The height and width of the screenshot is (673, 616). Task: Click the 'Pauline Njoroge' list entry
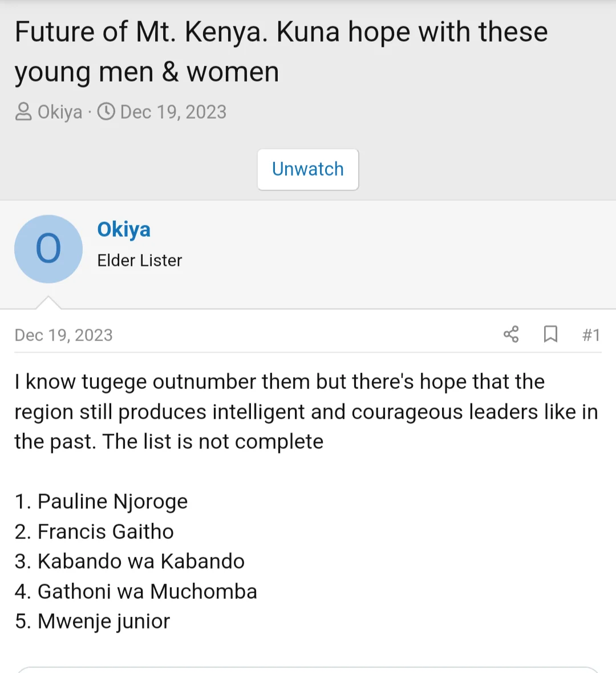coord(112,501)
